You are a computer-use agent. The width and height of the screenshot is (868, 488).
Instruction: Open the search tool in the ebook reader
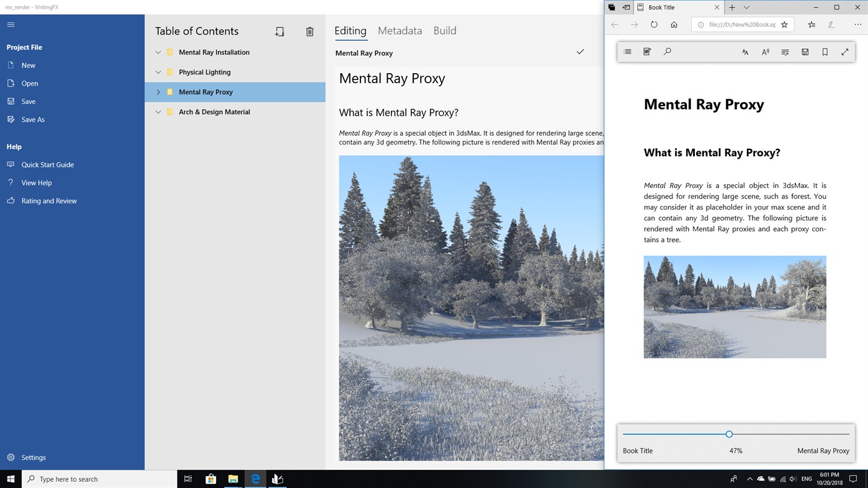pyautogui.click(x=668, y=51)
